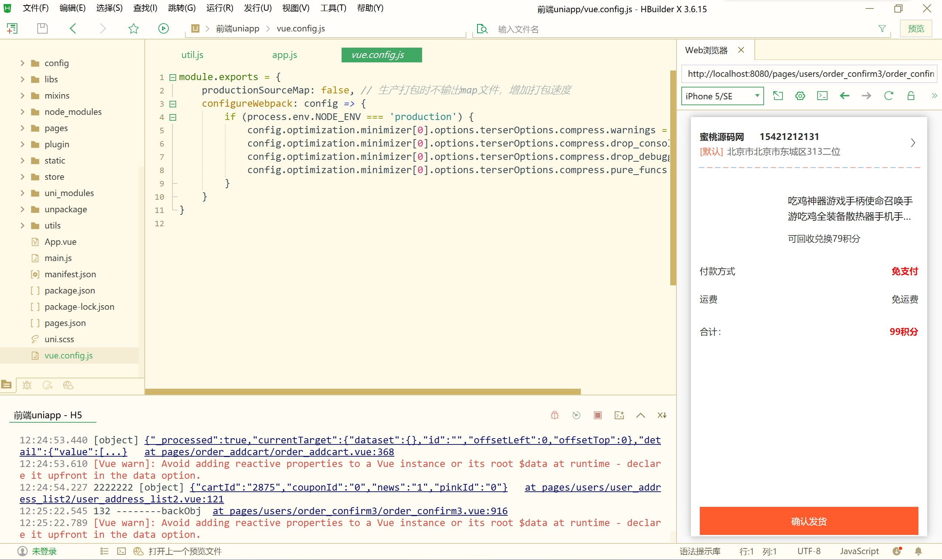This screenshot has width=942, height=560.
Task: Toggle the browser lock icon
Action: [911, 96]
